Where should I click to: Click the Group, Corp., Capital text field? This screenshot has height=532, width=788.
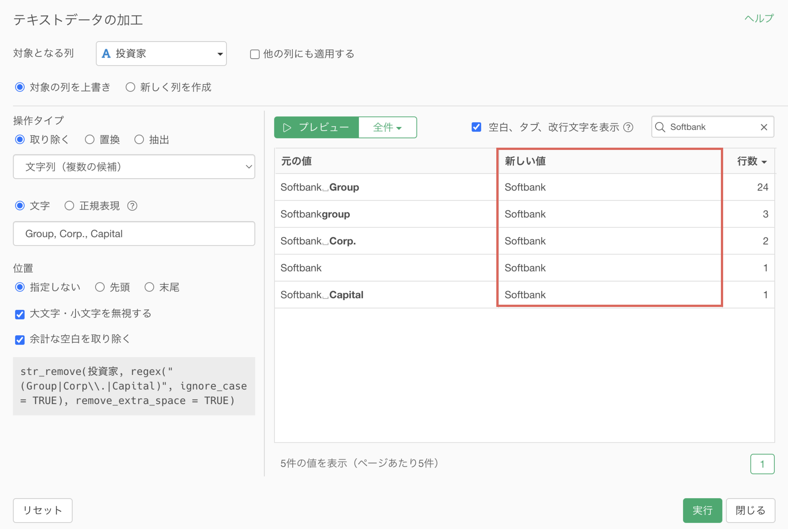click(134, 234)
